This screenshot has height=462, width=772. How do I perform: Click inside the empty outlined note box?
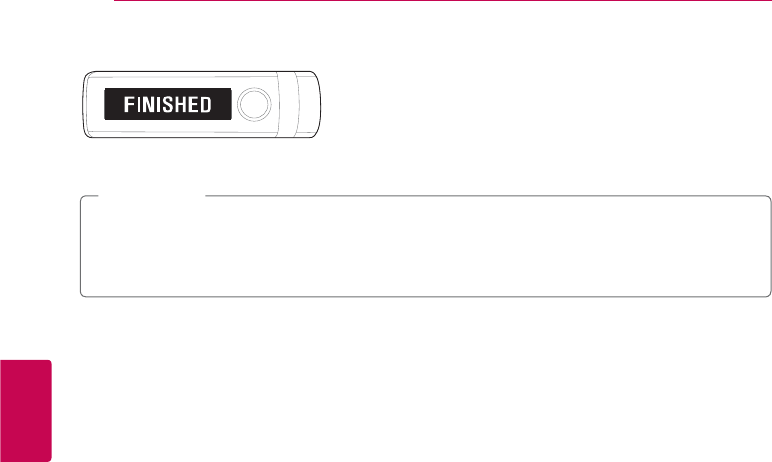[x=425, y=247]
